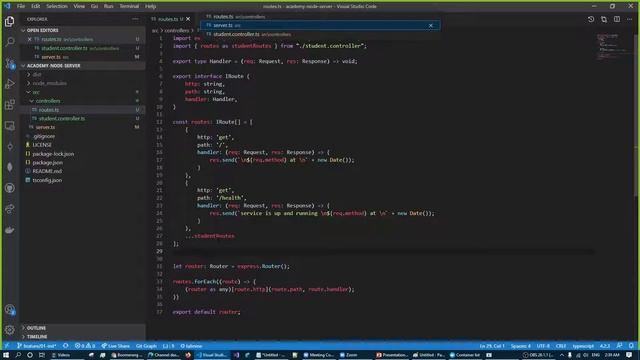Screen dimensions: 640x360
Task: Change the CRLF line ending
Action: click(x=561, y=346)
